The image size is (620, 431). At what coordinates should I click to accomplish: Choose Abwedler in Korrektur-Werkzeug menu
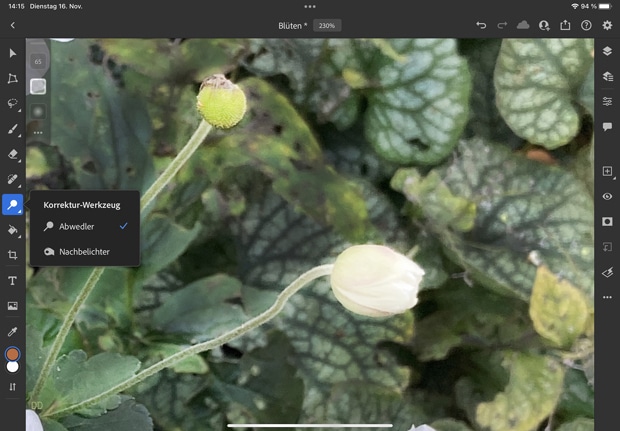[x=77, y=227]
